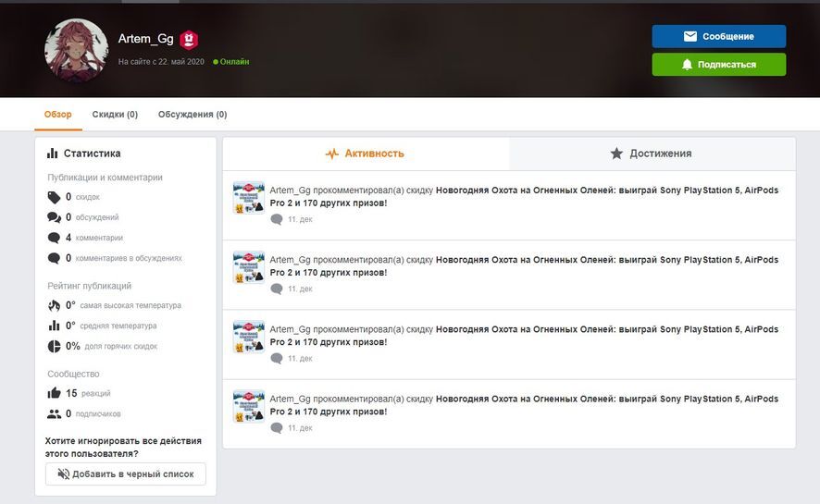Select the Активность tab
This screenshot has width=820, height=504.
point(366,154)
